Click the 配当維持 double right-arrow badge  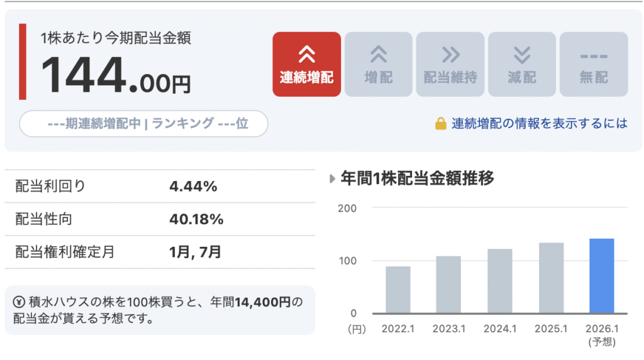point(450,64)
